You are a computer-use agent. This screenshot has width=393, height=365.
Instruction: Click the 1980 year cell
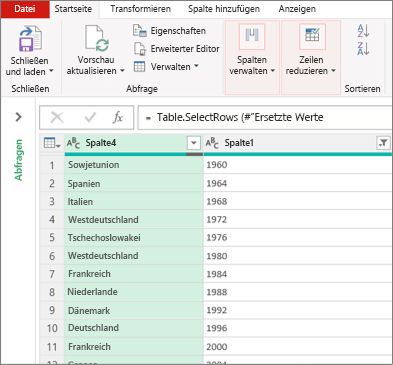coord(298,256)
